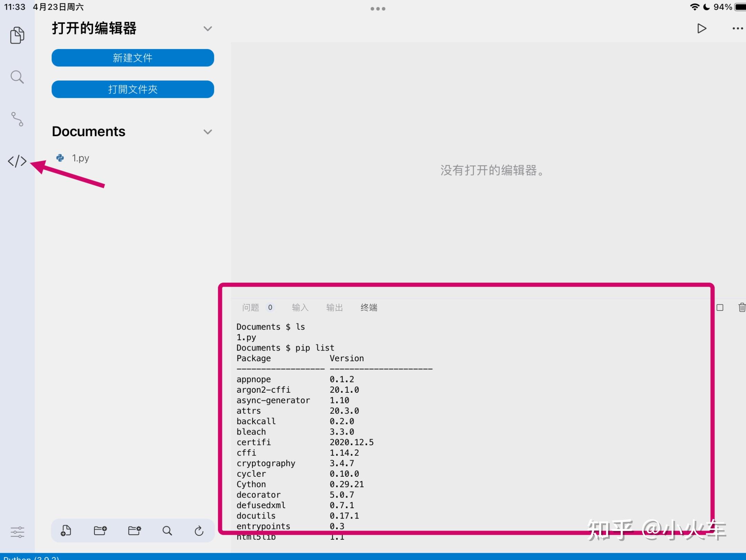Image resolution: width=746 pixels, height=560 pixels.
Task: Collapse the Documents section
Action: (207, 132)
